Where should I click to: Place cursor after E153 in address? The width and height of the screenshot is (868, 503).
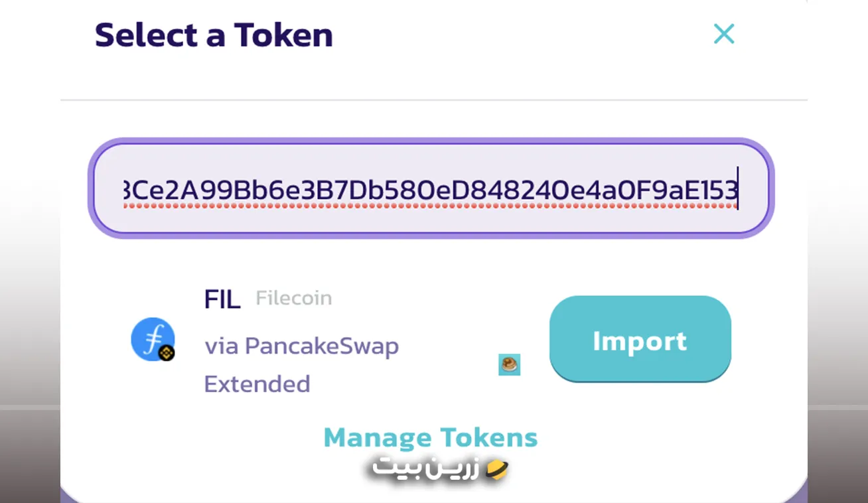click(x=738, y=190)
